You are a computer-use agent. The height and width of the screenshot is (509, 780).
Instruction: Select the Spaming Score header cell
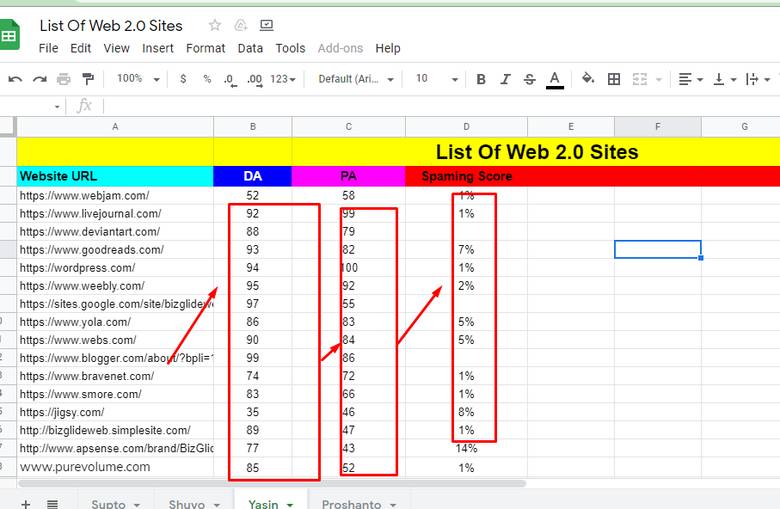(x=466, y=176)
